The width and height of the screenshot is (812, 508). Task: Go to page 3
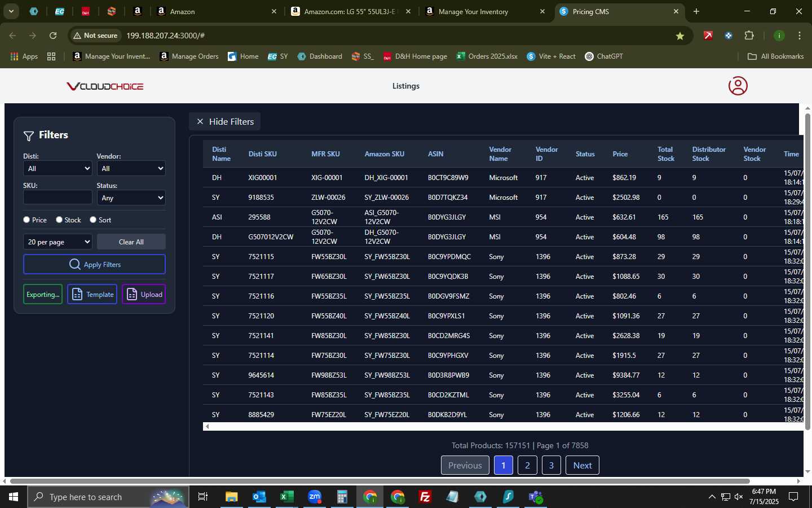pyautogui.click(x=551, y=465)
